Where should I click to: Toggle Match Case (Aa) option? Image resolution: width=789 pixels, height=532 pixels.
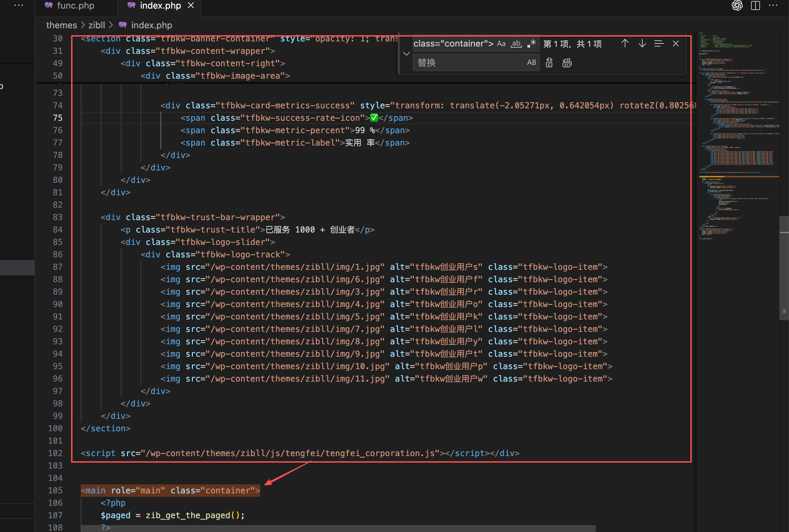[x=501, y=44]
